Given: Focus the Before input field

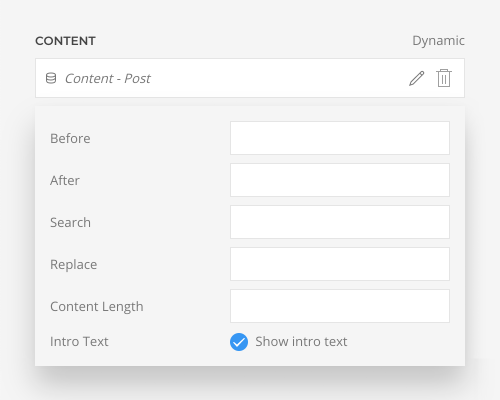Looking at the screenshot, I should [340, 138].
